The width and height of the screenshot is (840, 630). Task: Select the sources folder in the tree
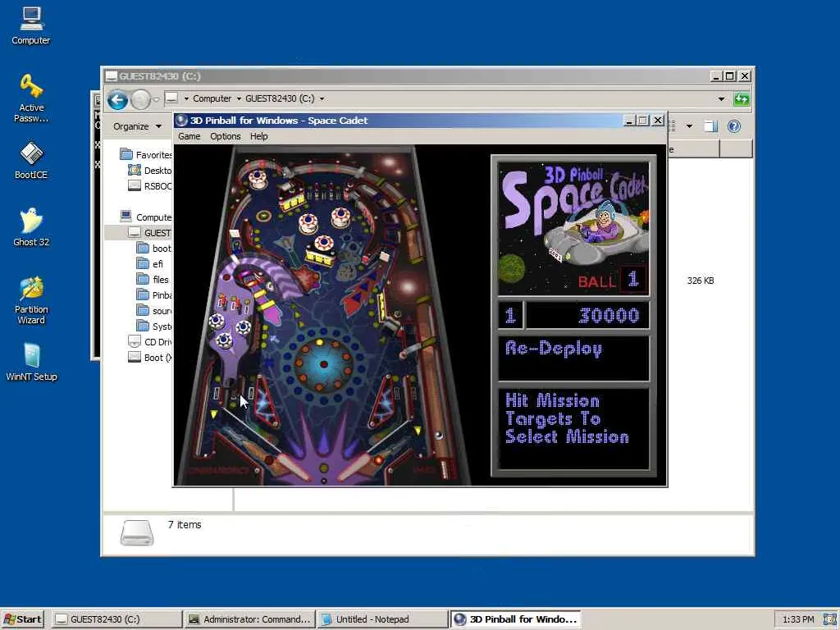pos(154,310)
